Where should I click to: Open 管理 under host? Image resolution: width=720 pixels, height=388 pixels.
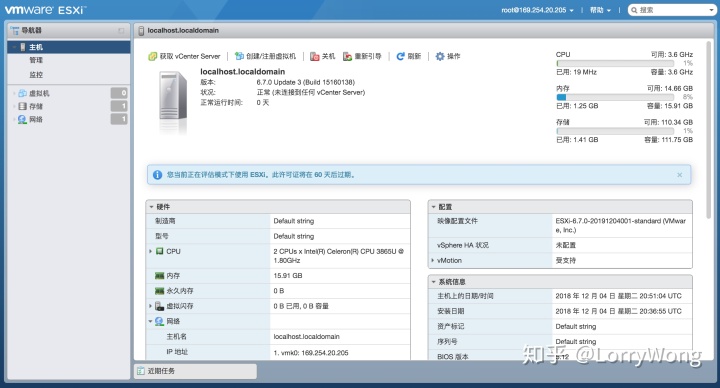click(36, 60)
